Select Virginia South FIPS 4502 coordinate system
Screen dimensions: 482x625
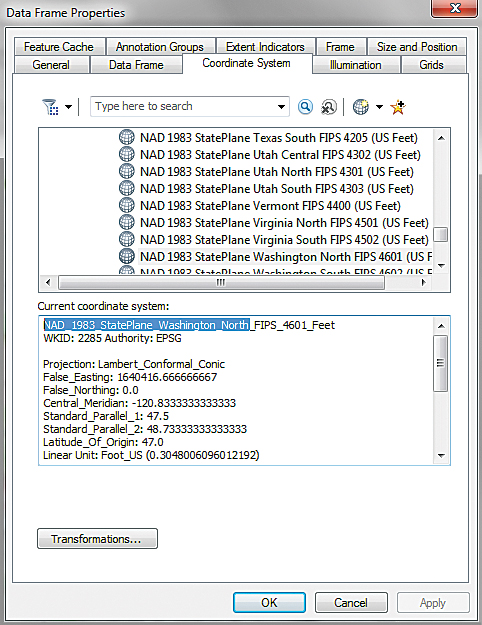click(284, 240)
